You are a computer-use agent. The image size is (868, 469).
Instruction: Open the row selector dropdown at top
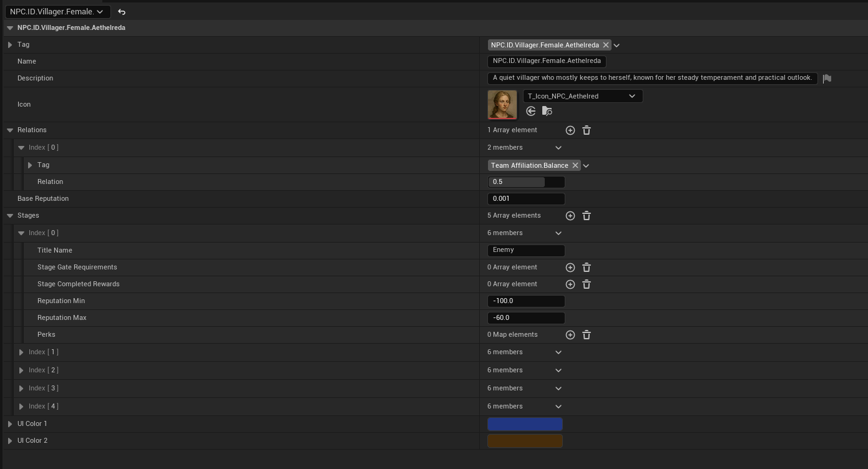click(57, 12)
